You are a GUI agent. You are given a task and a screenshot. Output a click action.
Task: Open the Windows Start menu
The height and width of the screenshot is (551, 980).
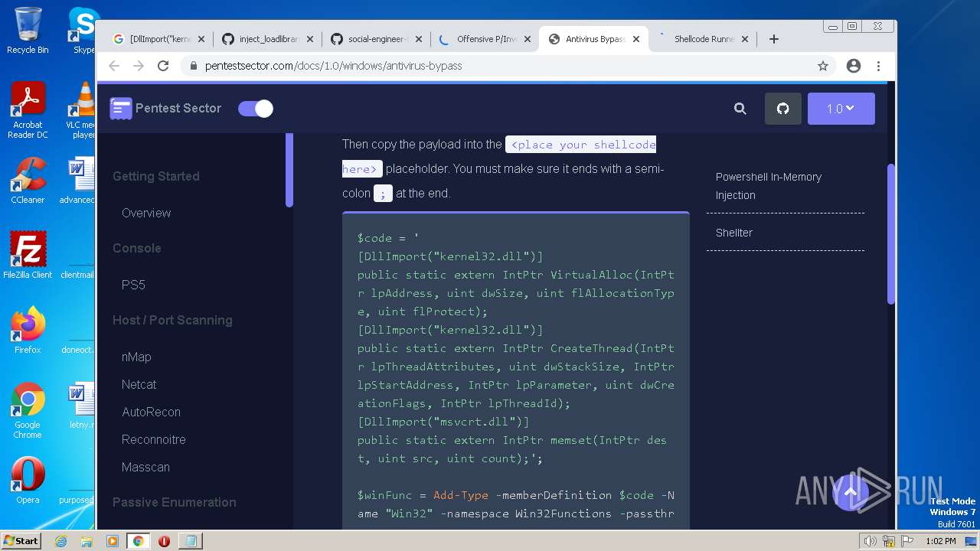tap(21, 540)
